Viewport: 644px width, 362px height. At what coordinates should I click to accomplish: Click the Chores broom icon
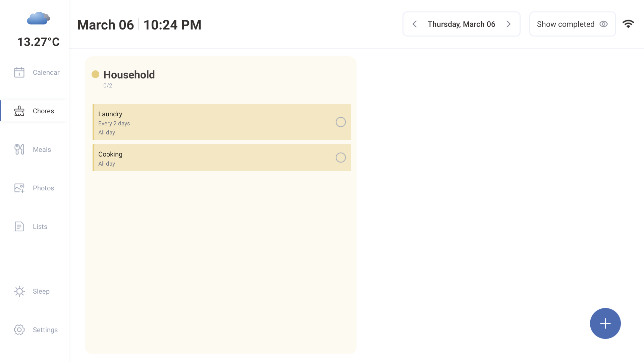pyautogui.click(x=19, y=111)
